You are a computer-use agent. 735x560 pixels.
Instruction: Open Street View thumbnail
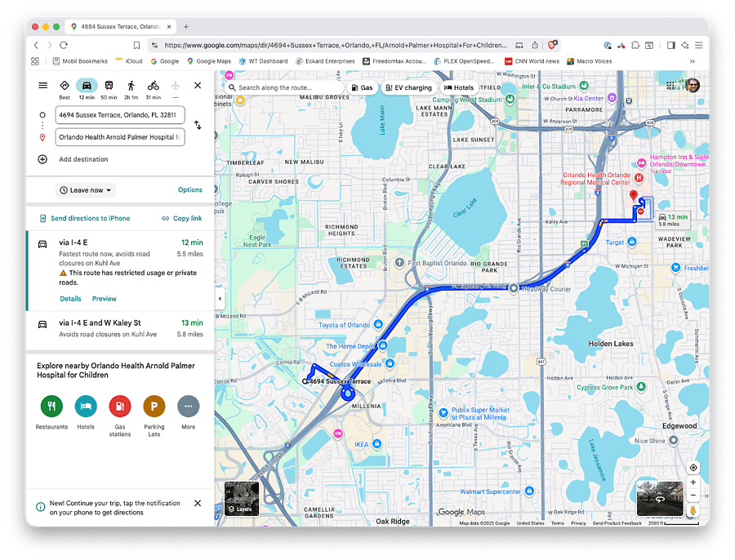(x=660, y=499)
